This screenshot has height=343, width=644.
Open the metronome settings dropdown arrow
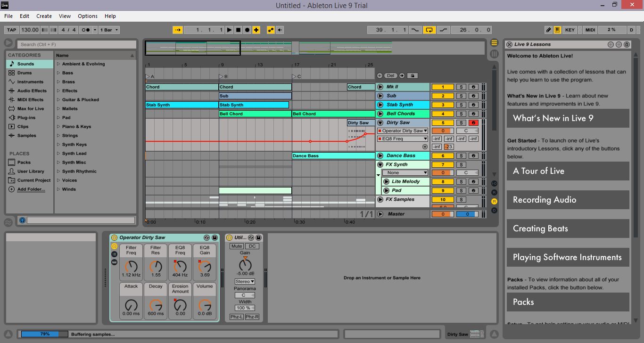pos(95,30)
